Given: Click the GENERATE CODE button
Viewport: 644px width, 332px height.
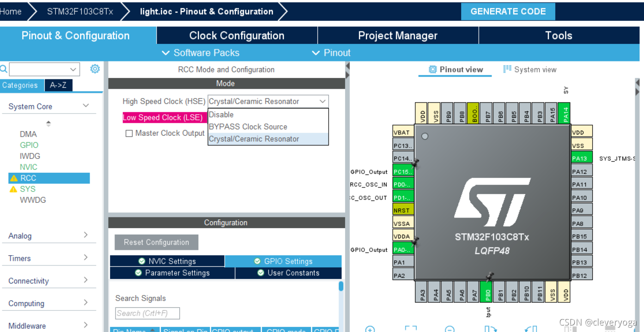Looking at the screenshot, I should pyautogui.click(x=508, y=12).
